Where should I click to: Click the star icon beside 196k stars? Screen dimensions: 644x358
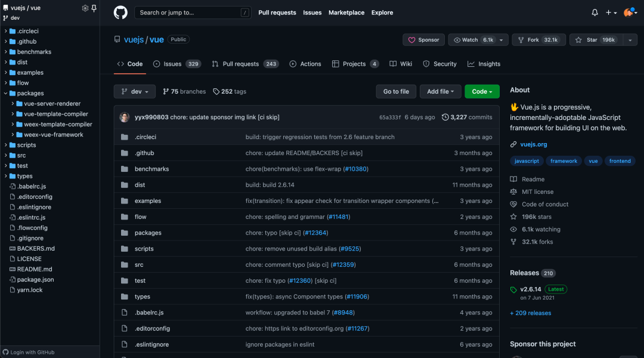coord(513,217)
